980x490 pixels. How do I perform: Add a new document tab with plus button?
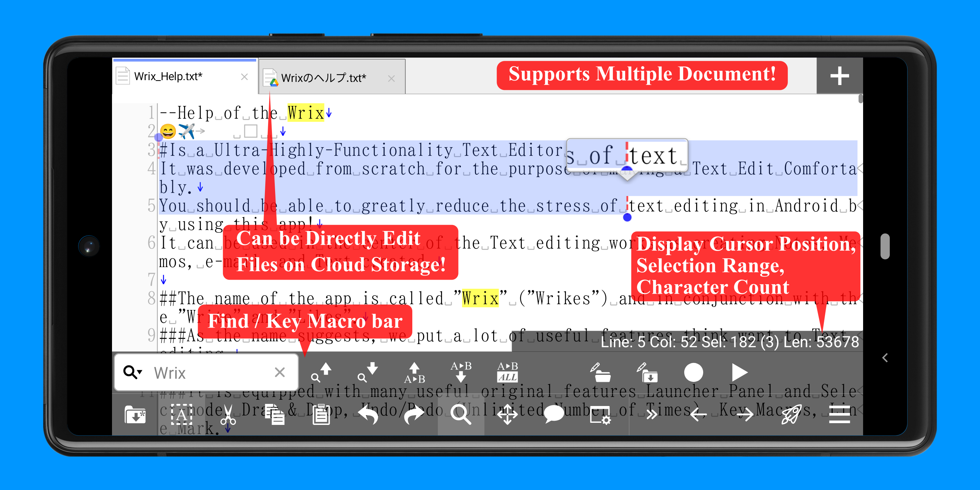click(839, 76)
